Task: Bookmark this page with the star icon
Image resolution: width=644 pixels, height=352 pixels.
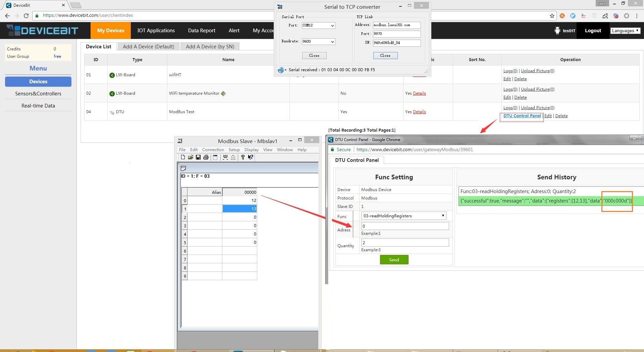Action: pyautogui.click(x=552, y=15)
